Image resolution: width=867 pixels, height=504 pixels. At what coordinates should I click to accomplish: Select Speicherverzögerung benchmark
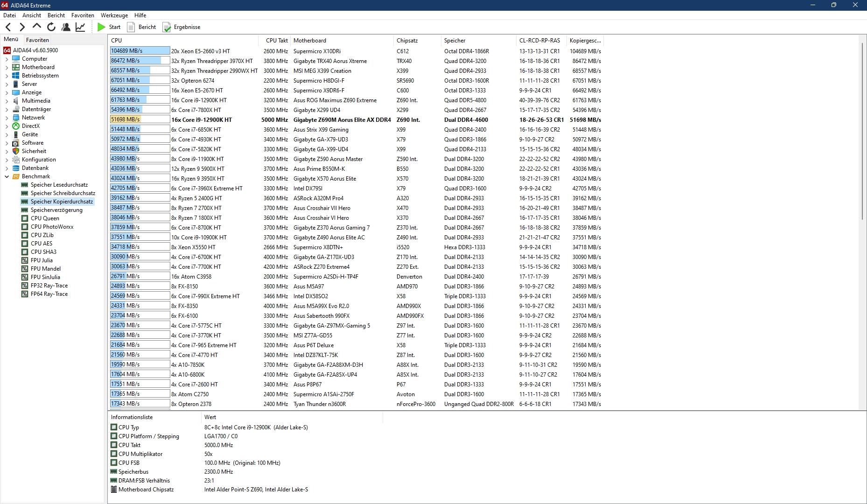coord(56,210)
